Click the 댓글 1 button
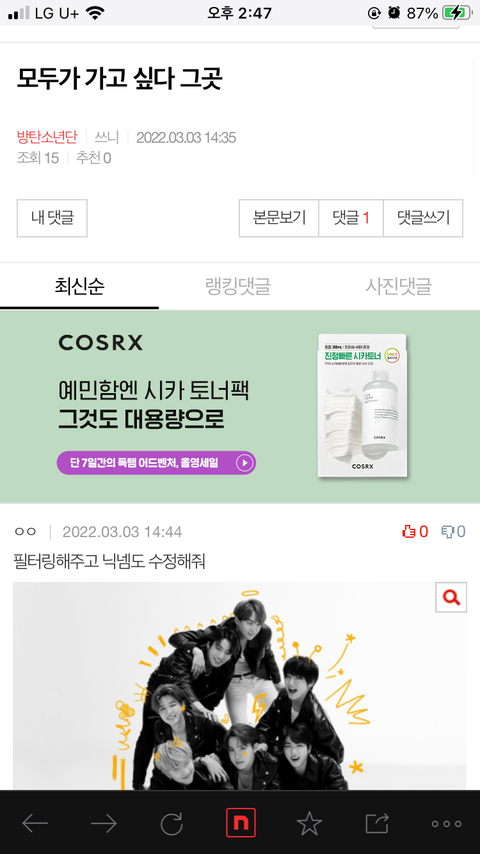Image resolution: width=480 pixels, height=854 pixels. point(351,218)
